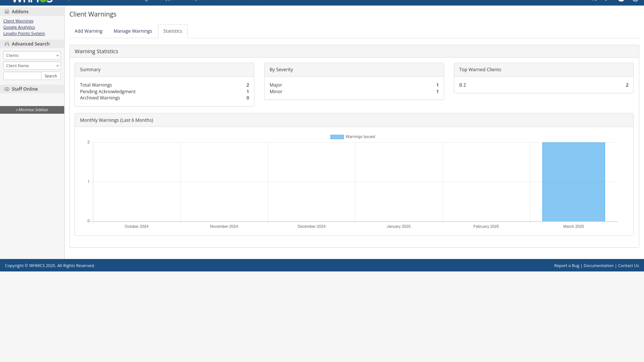Select the Statistics tab
This screenshot has width=644, height=362.
tap(173, 31)
